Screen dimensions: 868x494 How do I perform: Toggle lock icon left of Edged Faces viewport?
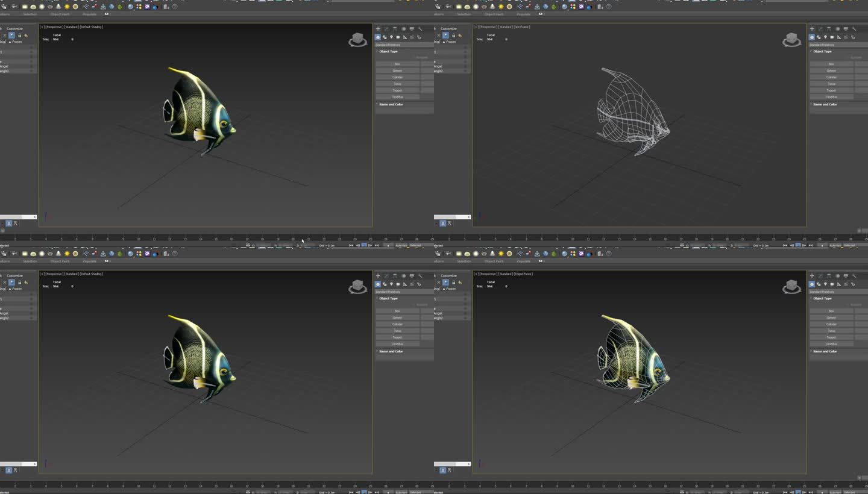(x=453, y=282)
